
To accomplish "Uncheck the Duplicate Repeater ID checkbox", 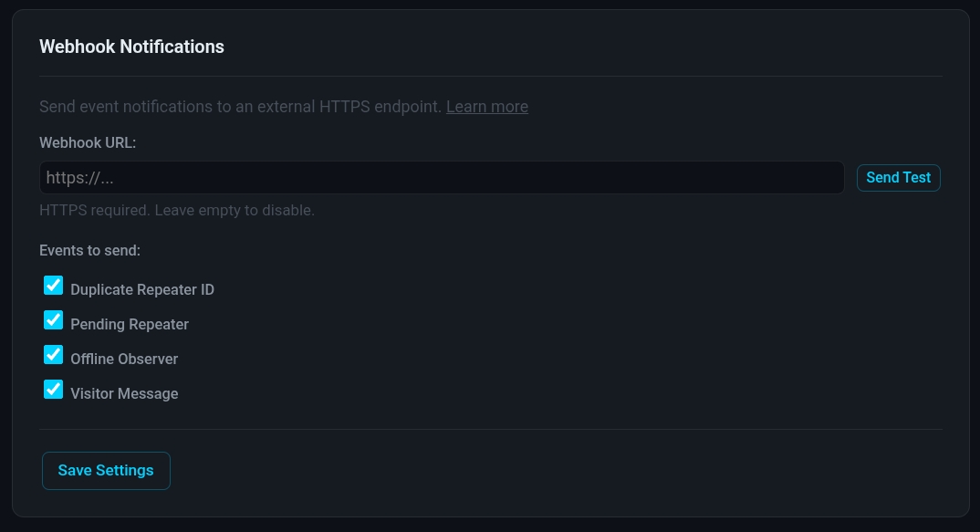I will pyautogui.click(x=54, y=287).
